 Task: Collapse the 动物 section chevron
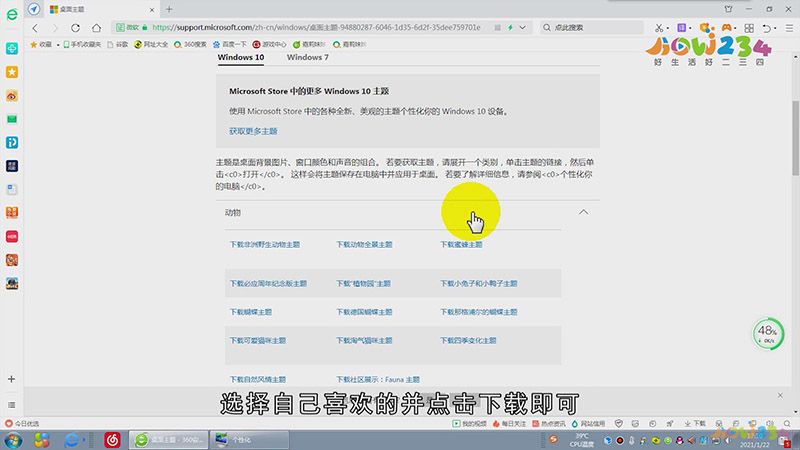(x=583, y=212)
